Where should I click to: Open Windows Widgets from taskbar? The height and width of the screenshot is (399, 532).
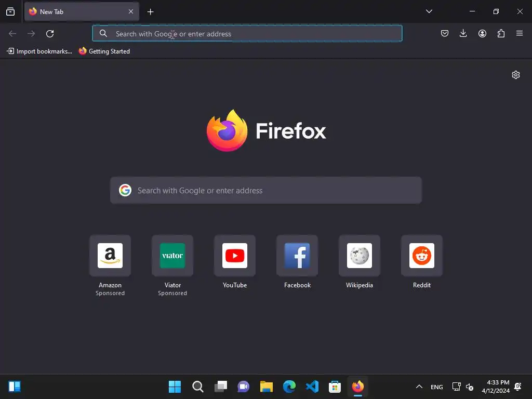(15, 387)
